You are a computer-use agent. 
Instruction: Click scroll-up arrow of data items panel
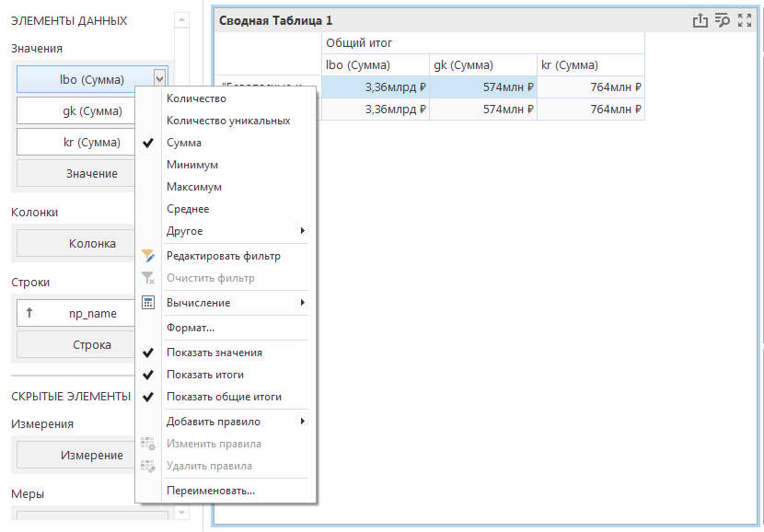tap(181, 20)
